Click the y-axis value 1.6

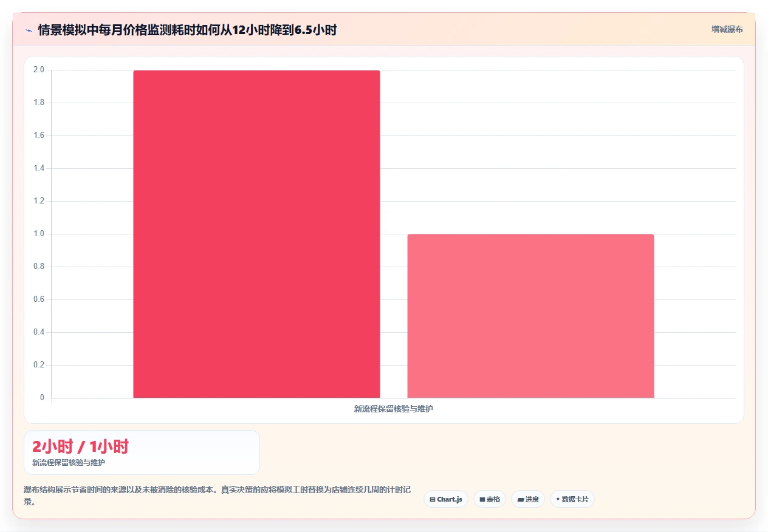tap(38, 135)
